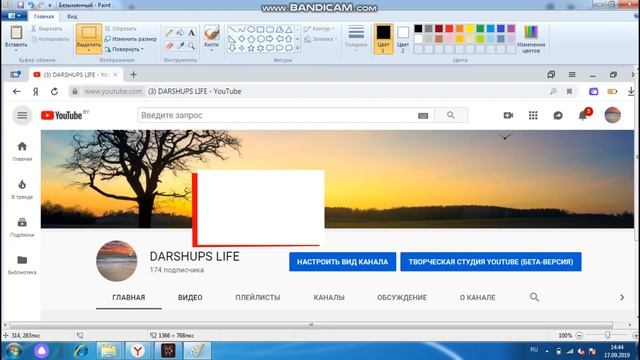Expand the shapes gallery more arrow
This screenshot has width=640, height=360.
tap(298, 48)
